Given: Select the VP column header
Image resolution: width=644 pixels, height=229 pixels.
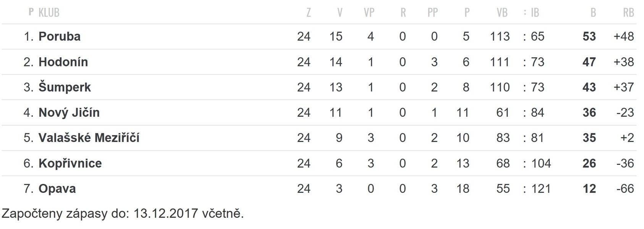Looking at the screenshot, I should point(369,13).
